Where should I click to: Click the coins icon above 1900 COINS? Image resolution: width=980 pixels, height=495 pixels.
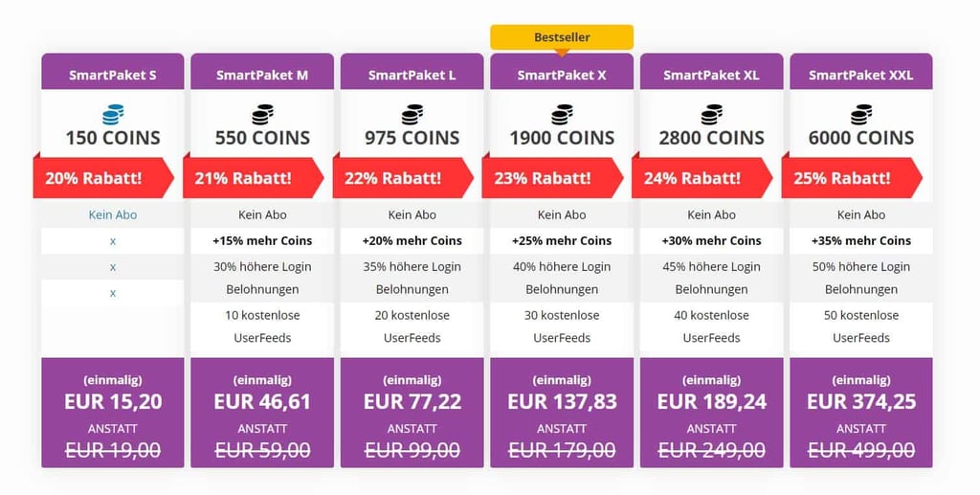(x=562, y=114)
